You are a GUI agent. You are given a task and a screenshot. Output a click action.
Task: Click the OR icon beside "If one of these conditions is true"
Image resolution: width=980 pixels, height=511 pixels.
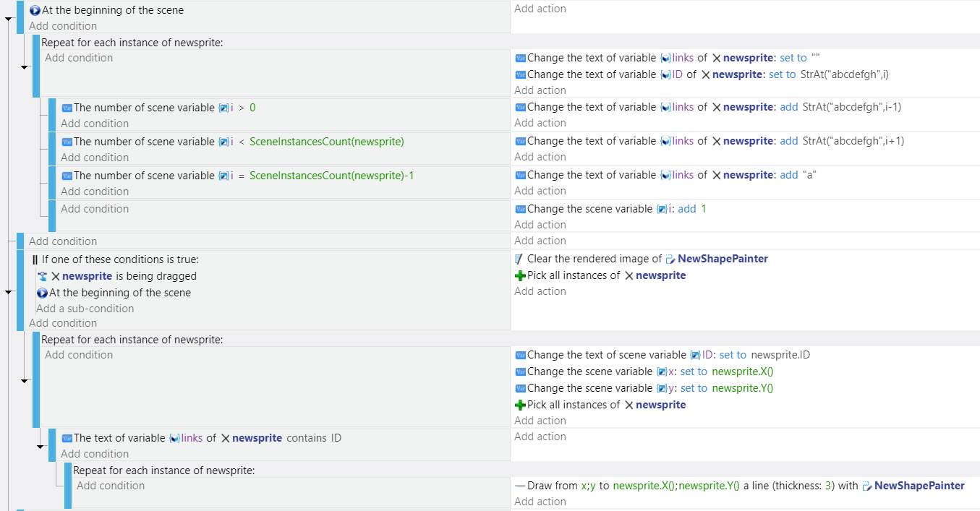click(x=36, y=259)
